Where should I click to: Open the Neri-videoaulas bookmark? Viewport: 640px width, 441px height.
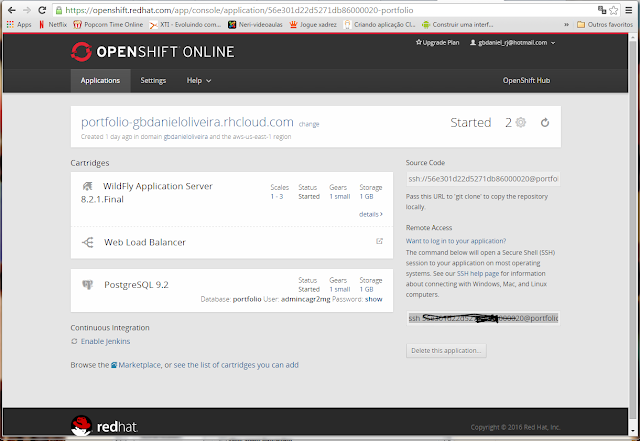(255, 24)
